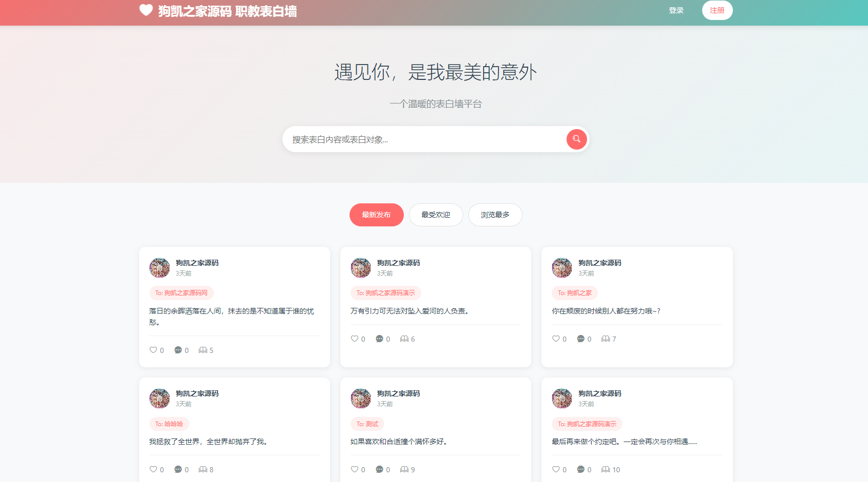Open the 登录 login link
Screen dimensions: 868x482
click(676, 10)
